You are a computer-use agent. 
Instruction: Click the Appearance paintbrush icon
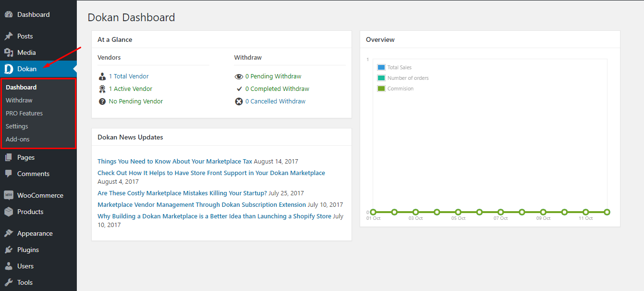coord(9,233)
